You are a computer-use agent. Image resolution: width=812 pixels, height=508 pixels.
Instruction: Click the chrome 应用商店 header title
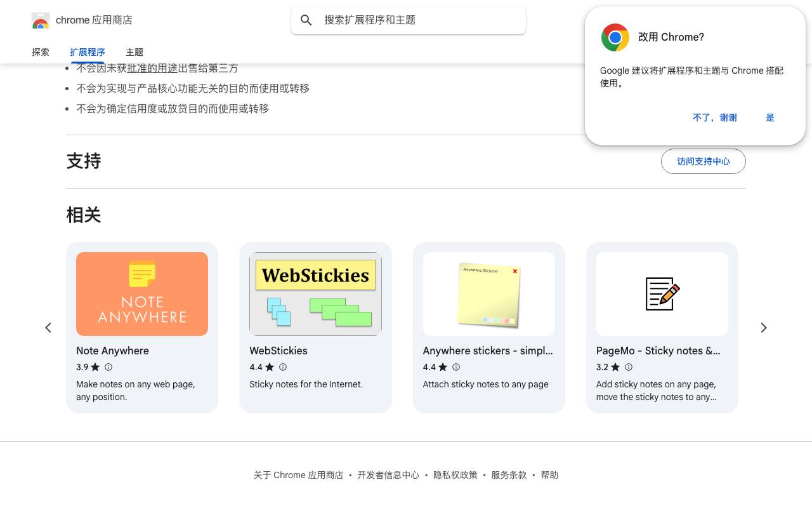click(x=94, y=20)
